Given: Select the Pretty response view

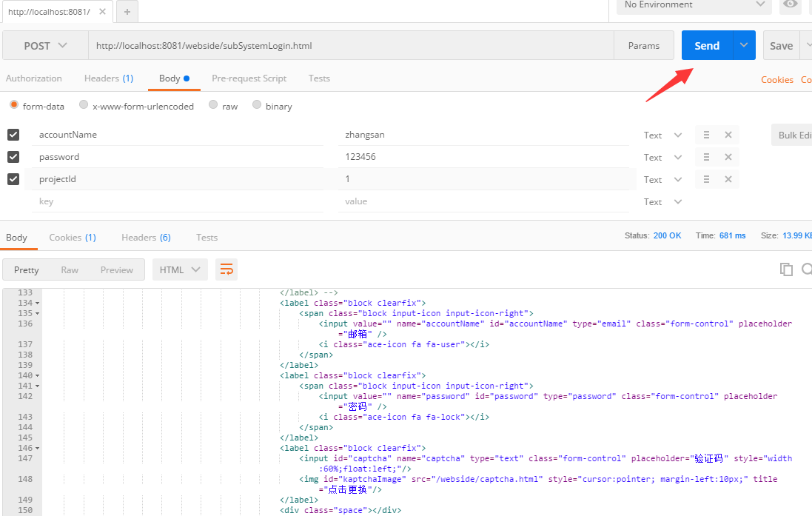Looking at the screenshot, I should [x=27, y=270].
